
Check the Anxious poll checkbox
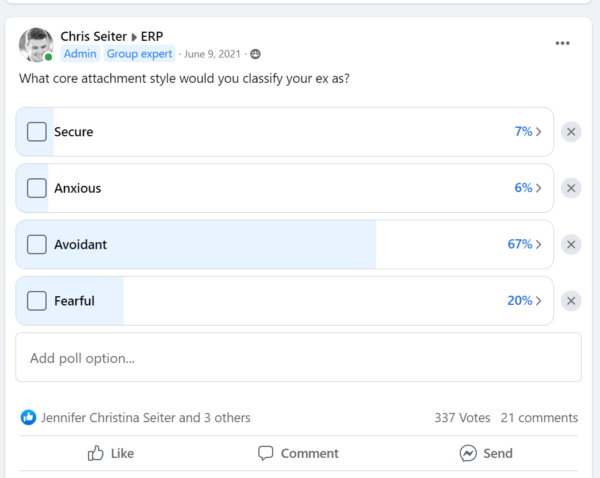coord(37,188)
